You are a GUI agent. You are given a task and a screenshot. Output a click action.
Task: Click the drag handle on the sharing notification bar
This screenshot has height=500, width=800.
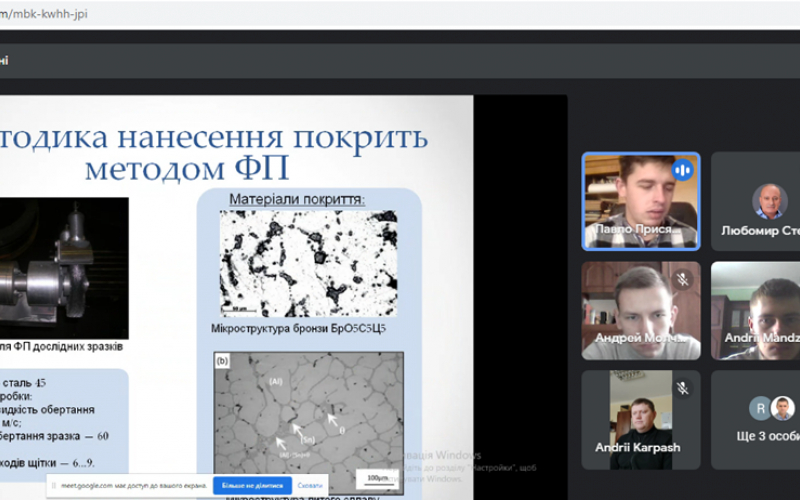click(x=54, y=486)
